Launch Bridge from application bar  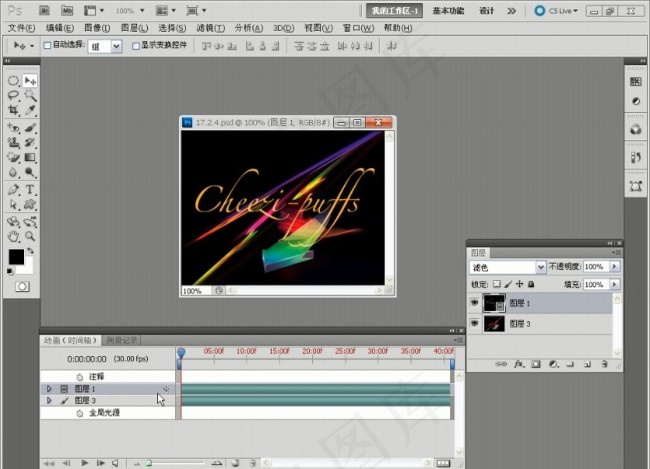44,10
